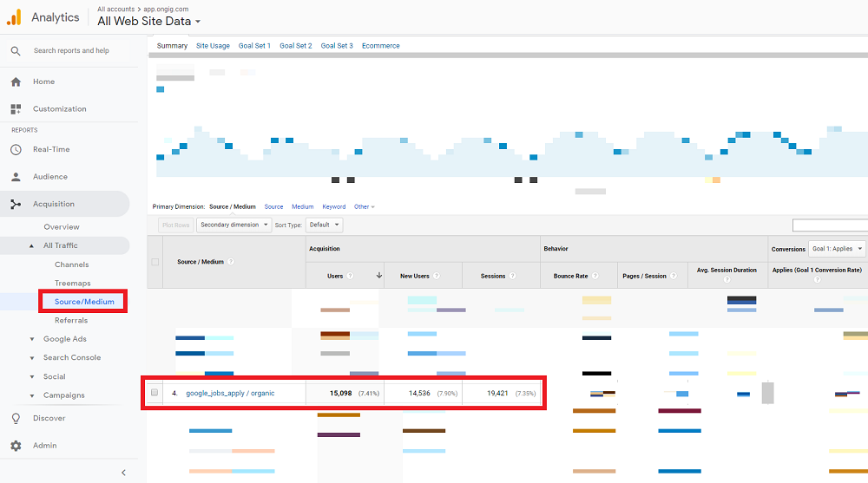This screenshot has width=868, height=483.
Task: Switch to the Ecommerce tab
Action: coord(381,46)
